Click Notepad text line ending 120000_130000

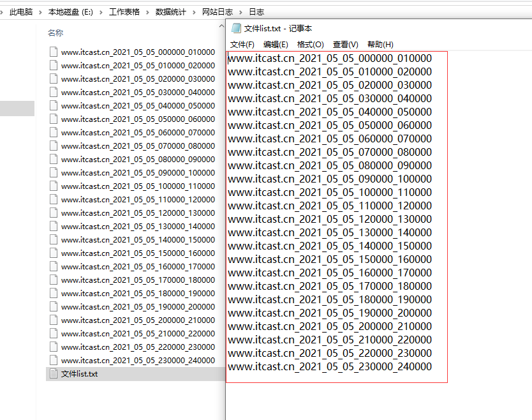[330, 220]
